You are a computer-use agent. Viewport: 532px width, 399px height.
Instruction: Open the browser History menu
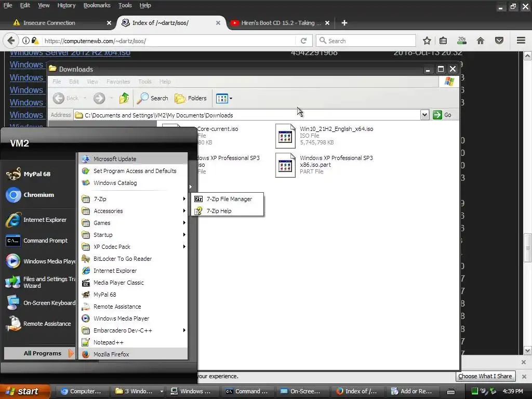(x=66, y=5)
